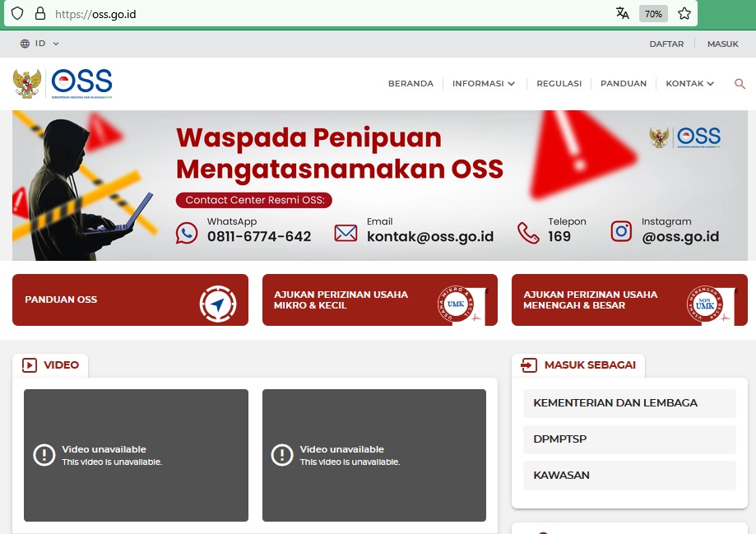
Task: Click the OSS logo in the header
Action: tap(82, 83)
